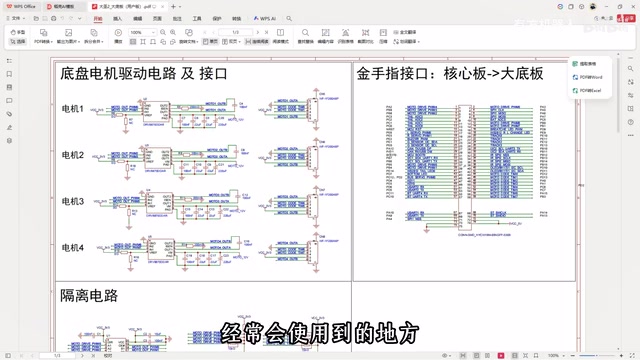Switch to 开始 ribbon tab
Image resolution: width=640 pixels, height=360 pixels.
[x=98, y=19]
